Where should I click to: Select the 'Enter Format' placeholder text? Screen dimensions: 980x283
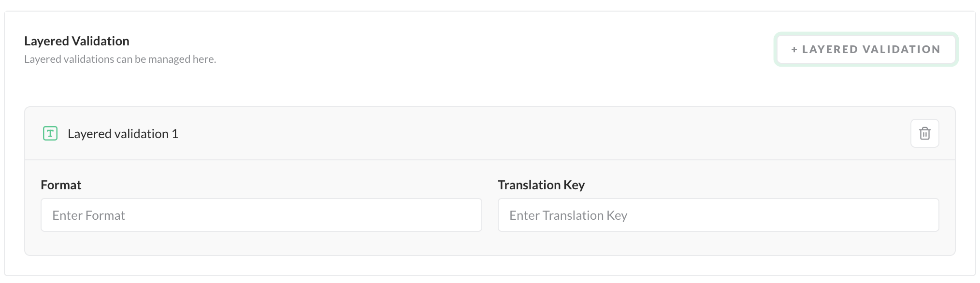point(88,215)
